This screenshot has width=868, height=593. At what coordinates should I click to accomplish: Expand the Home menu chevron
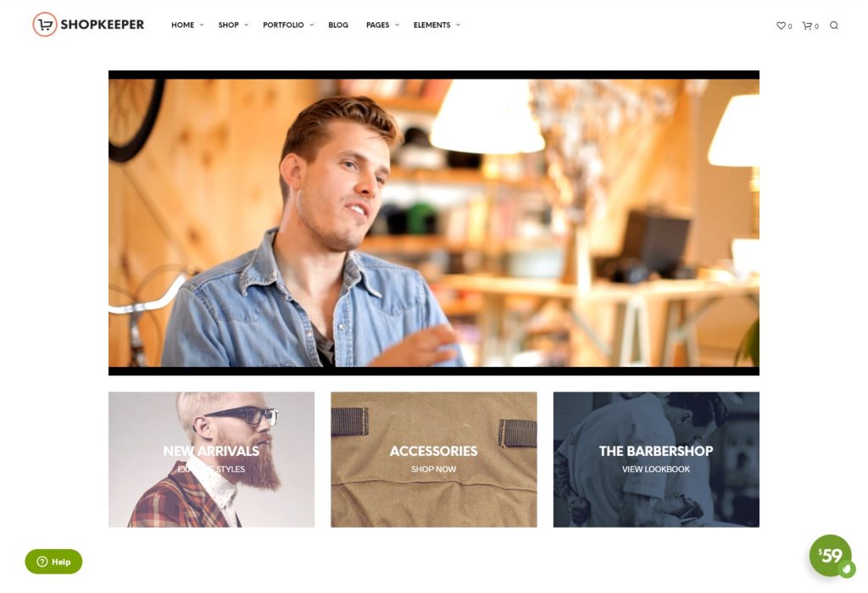[x=202, y=25]
